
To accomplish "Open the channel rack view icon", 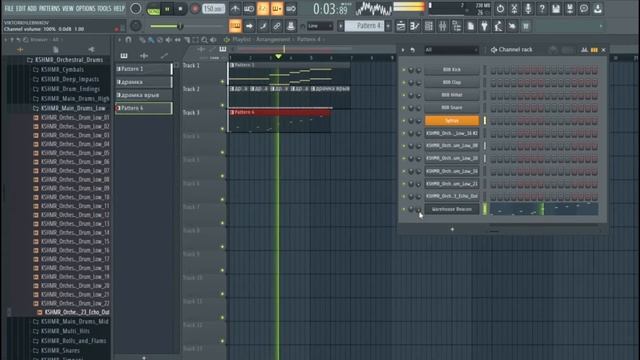I will (x=429, y=26).
